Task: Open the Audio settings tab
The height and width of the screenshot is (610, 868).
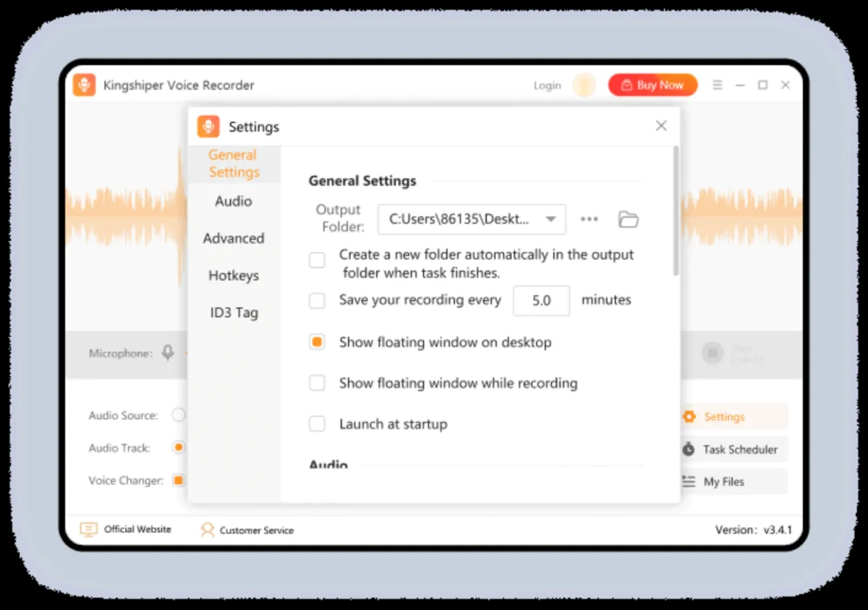Action: tap(234, 201)
